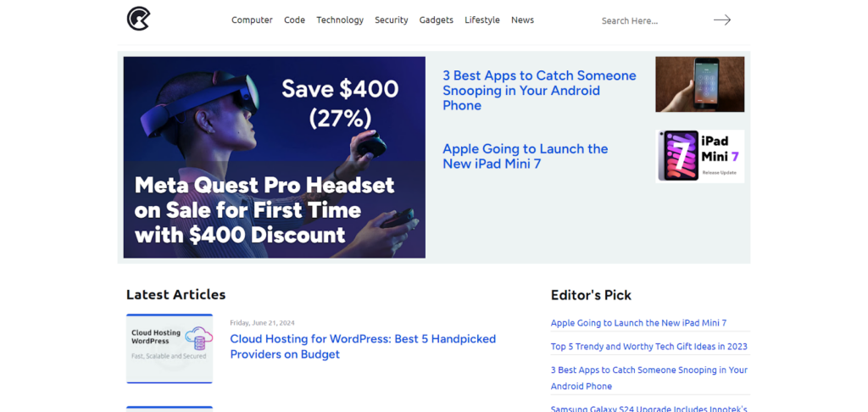Open the Computer menu item
Image resolution: width=868 pixels, height=412 pixels.
[252, 20]
